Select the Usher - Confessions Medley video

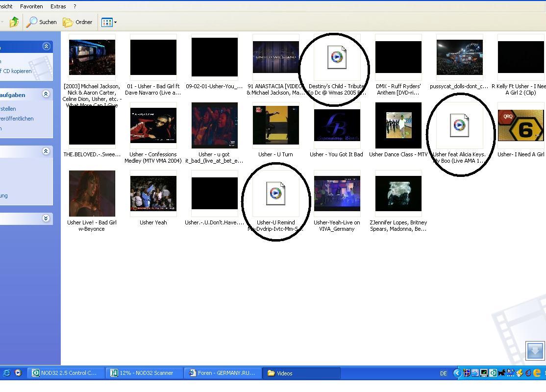pos(153,125)
